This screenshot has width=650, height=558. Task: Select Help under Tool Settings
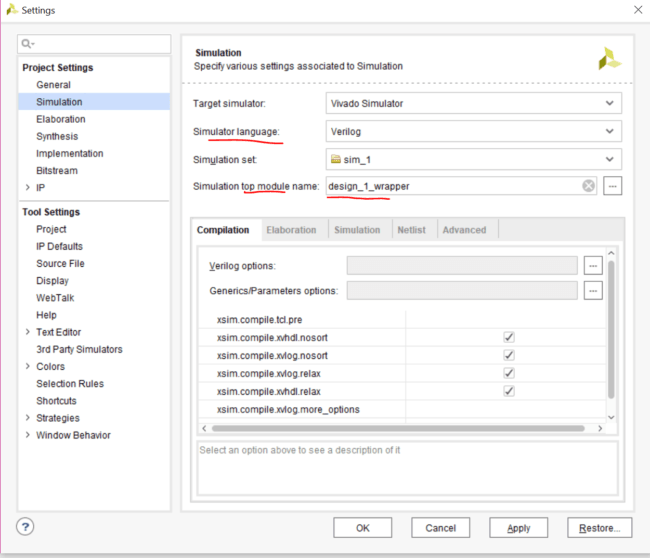point(46,315)
